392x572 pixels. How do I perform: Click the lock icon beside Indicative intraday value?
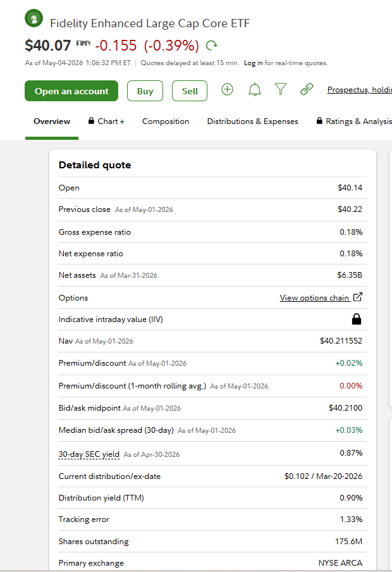356,319
